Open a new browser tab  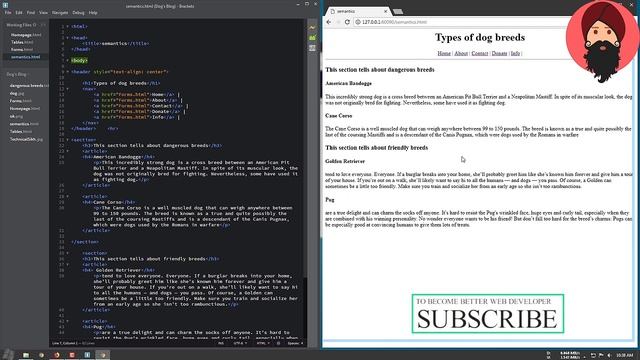coord(398,11)
